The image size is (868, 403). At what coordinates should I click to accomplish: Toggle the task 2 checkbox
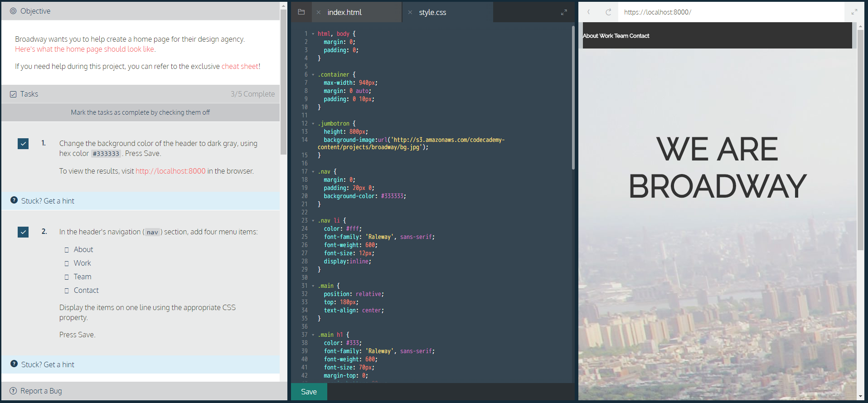[x=23, y=232]
